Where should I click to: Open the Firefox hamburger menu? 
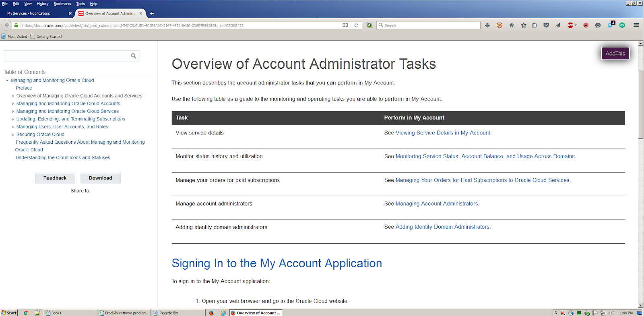636,25
